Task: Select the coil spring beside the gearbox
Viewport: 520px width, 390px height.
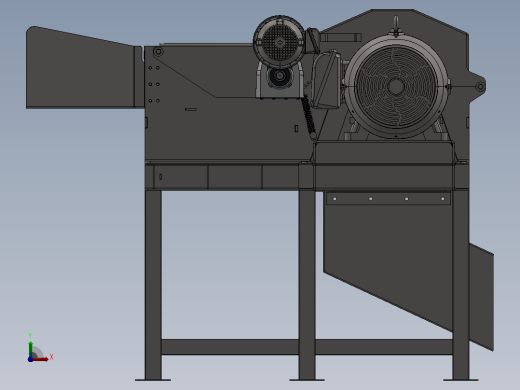Action: pos(308,116)
